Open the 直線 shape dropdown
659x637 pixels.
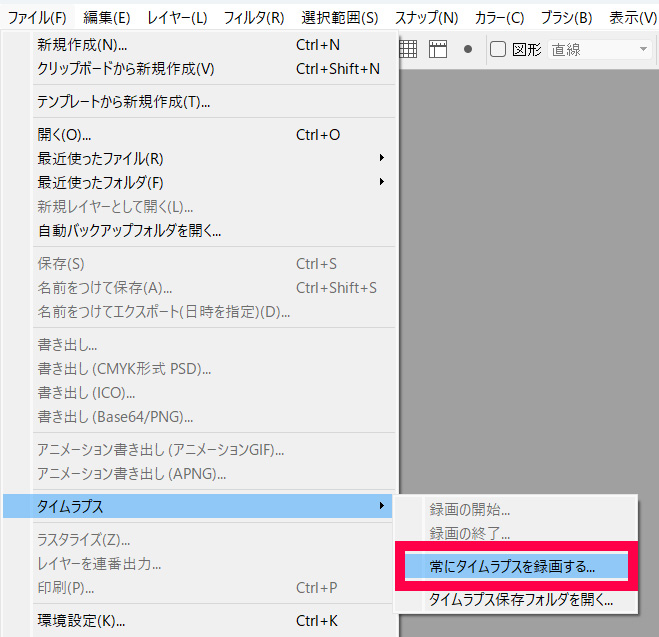tap(600, 49)
